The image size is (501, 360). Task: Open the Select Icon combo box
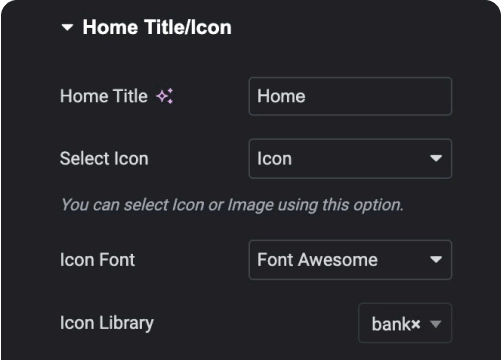(x=350, y=159)
